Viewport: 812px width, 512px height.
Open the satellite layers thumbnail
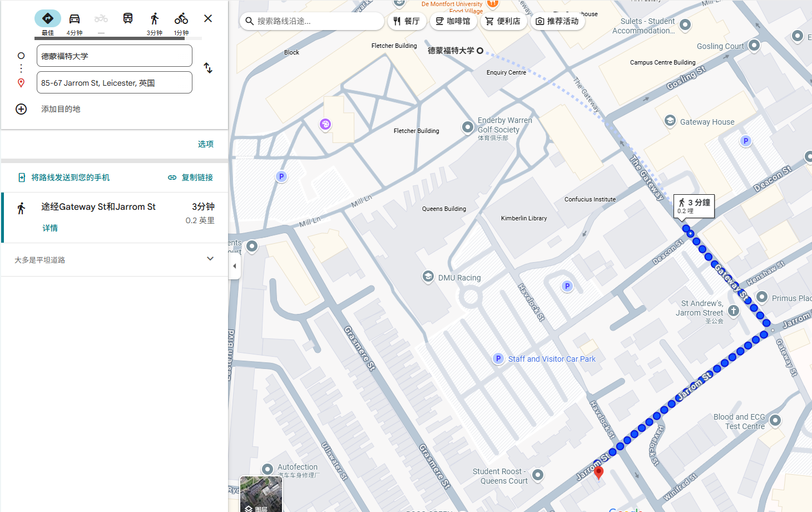(261, 494)
